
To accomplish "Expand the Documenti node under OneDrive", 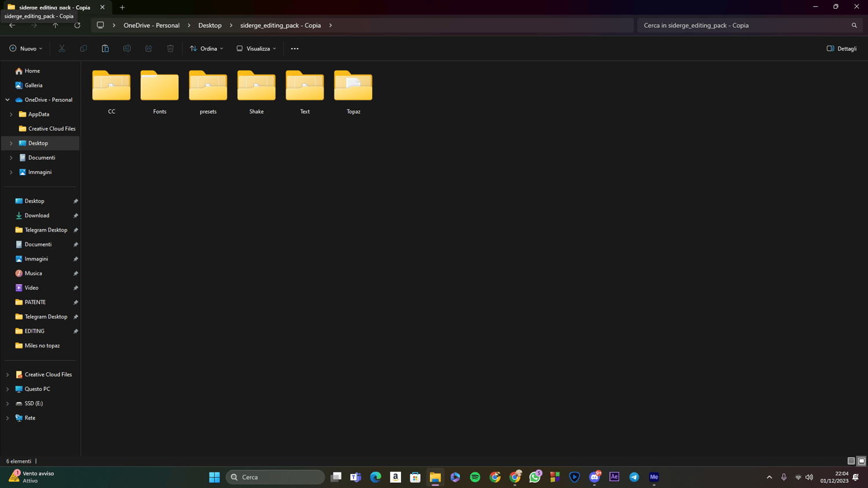I will 11,157.
